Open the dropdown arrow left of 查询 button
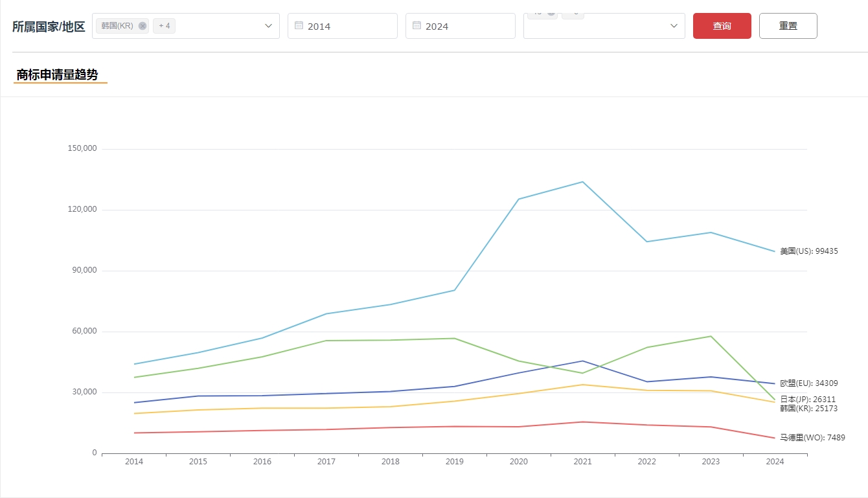Viewport: 868px width, 498px height. point(674,26)
